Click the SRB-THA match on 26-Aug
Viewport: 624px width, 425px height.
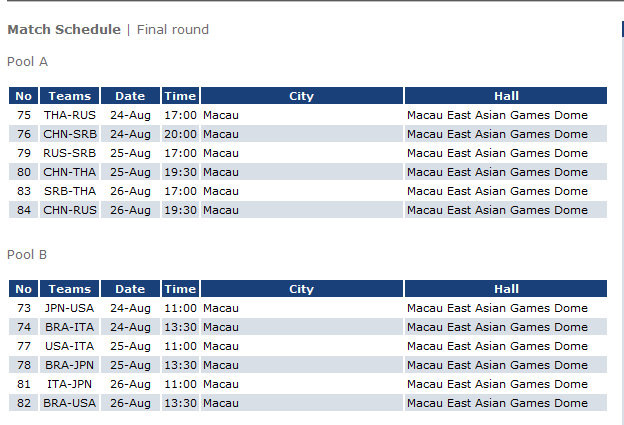[x=69, y=191]
